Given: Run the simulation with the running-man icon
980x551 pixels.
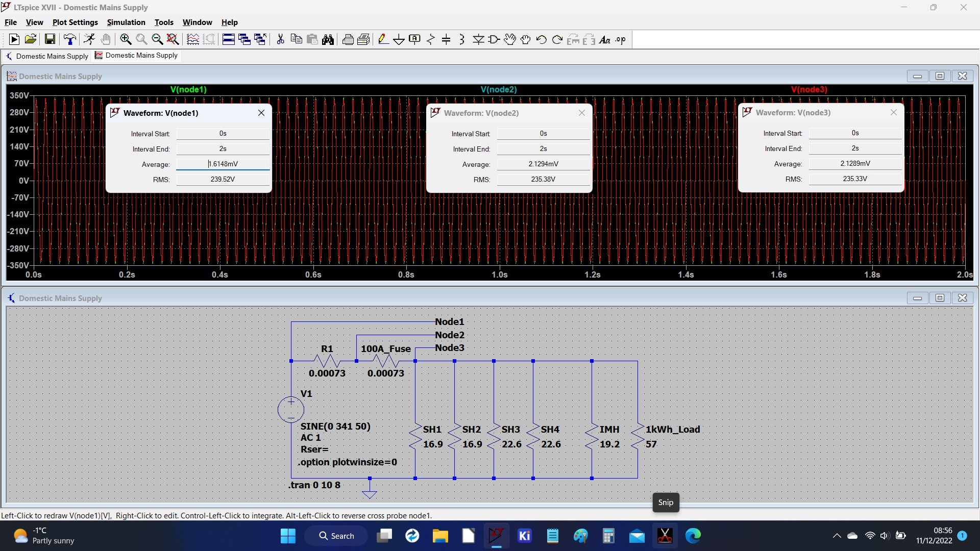Looking at the screenshot, I should point(89,39).
